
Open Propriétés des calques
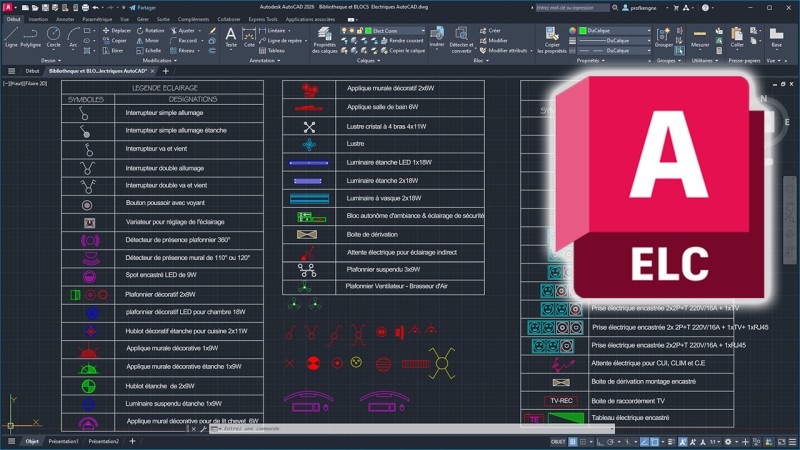point(324,40)
